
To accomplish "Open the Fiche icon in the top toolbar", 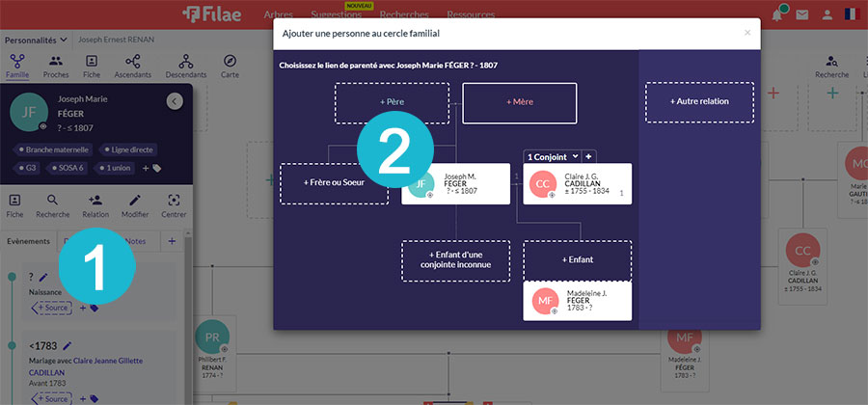I will point(92,63).
